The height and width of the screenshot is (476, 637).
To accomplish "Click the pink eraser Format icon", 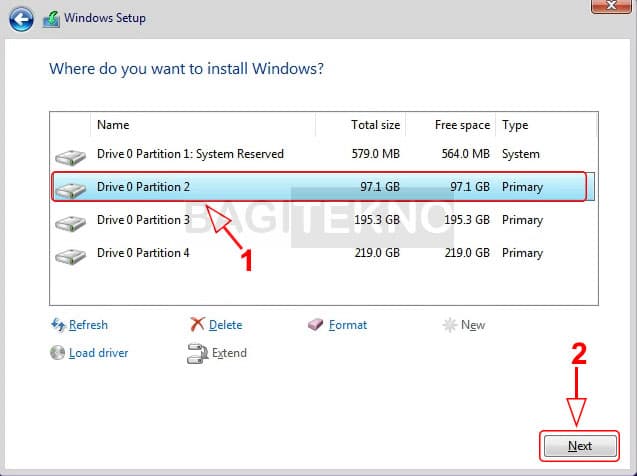I will coord(315,325).
